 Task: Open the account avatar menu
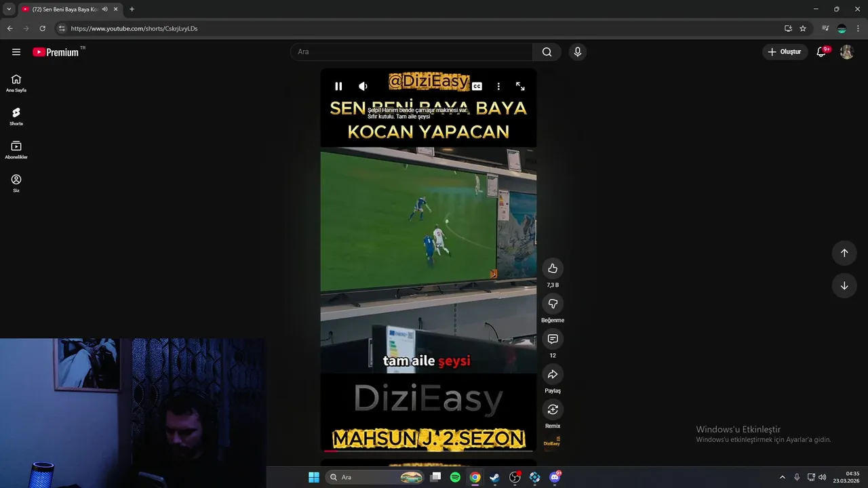[846, 52]
